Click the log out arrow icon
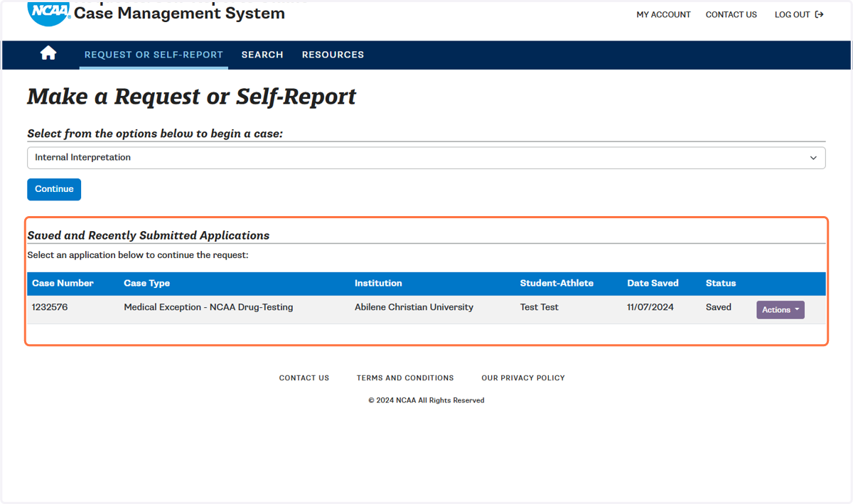This screenshot has width=853, height=504. tap(819, 14)
